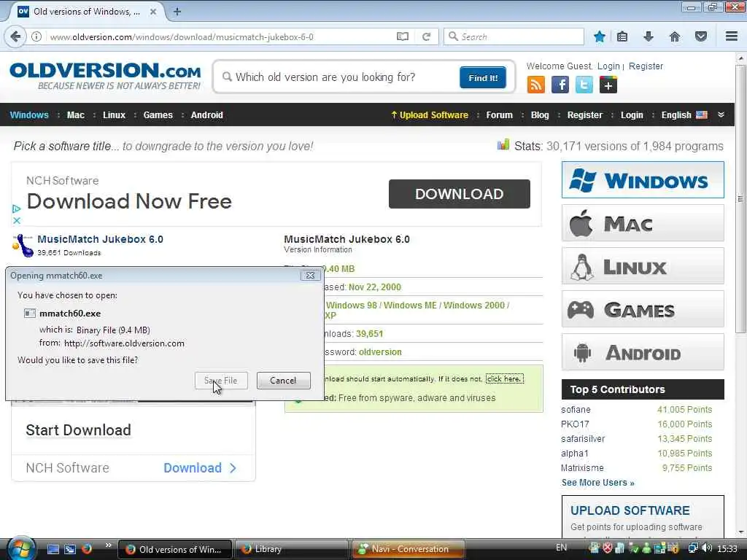Click the 'click here' download link
Screen dimensions: 747x560
505,378
